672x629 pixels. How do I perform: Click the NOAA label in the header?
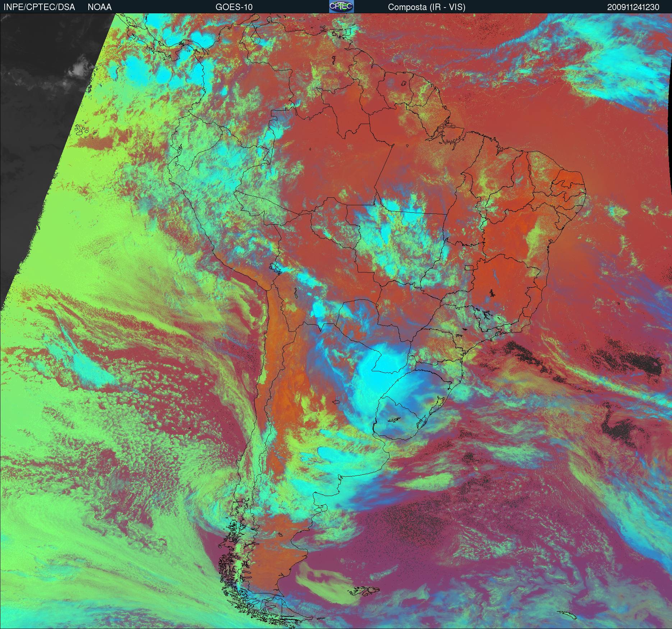click(100, 7)
